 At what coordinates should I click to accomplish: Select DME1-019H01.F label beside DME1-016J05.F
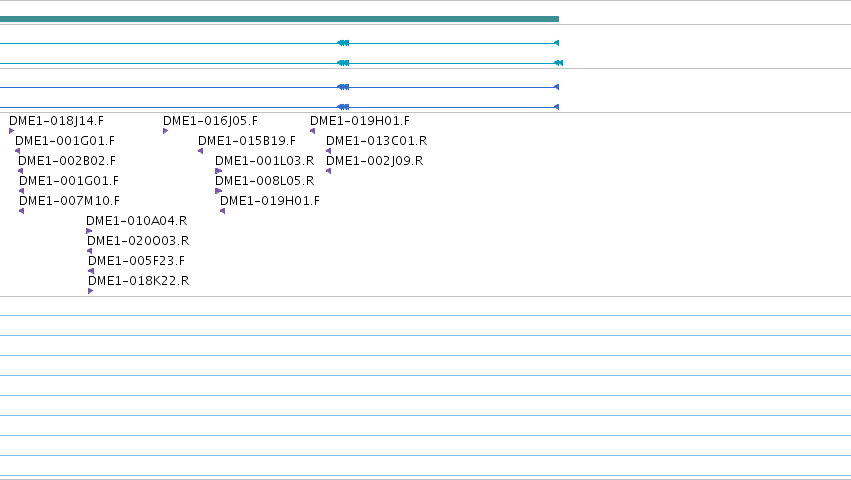tap(360, 121)
